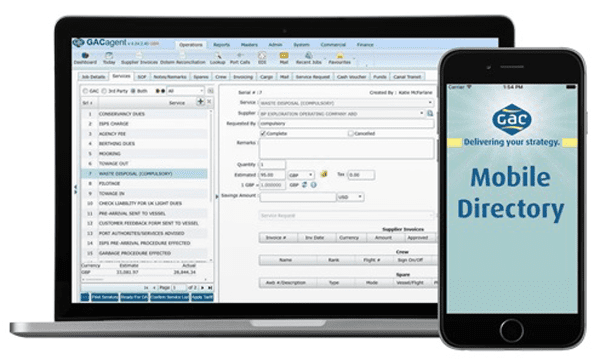Open the Reports menu
This screenshot has height=360, width=600.
(222, 45)
